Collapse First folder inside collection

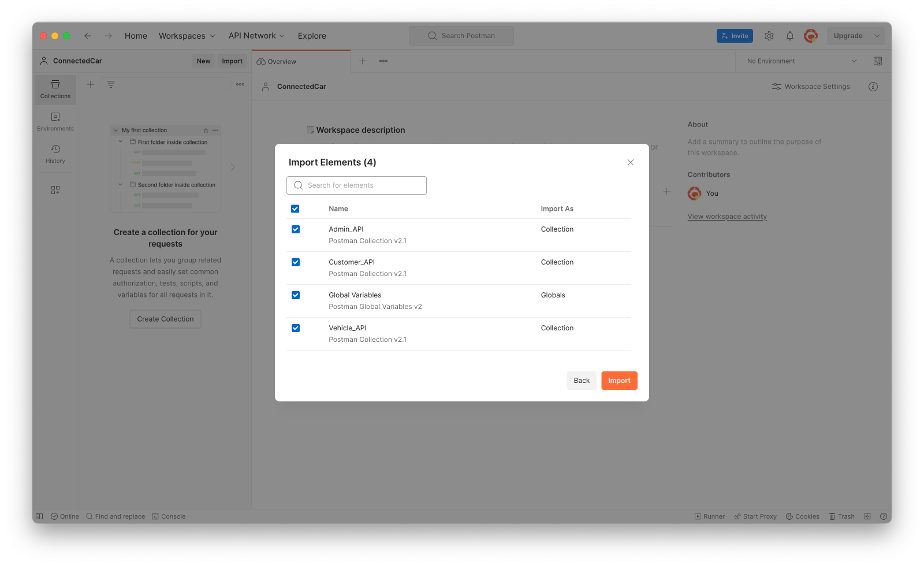coord(121,141)
